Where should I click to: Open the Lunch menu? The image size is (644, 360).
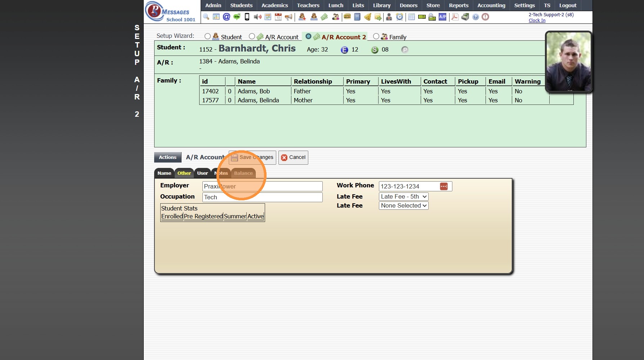(x=336, y=5)
